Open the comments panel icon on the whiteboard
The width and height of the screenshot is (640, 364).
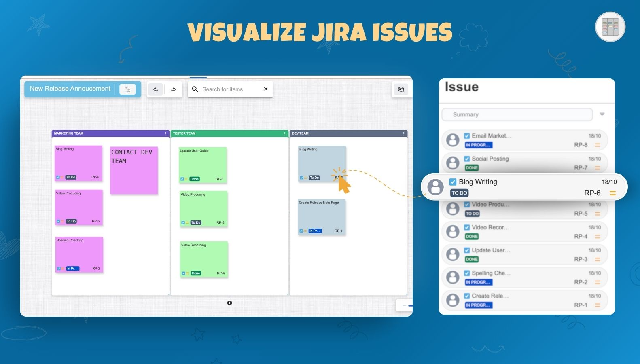401,89
